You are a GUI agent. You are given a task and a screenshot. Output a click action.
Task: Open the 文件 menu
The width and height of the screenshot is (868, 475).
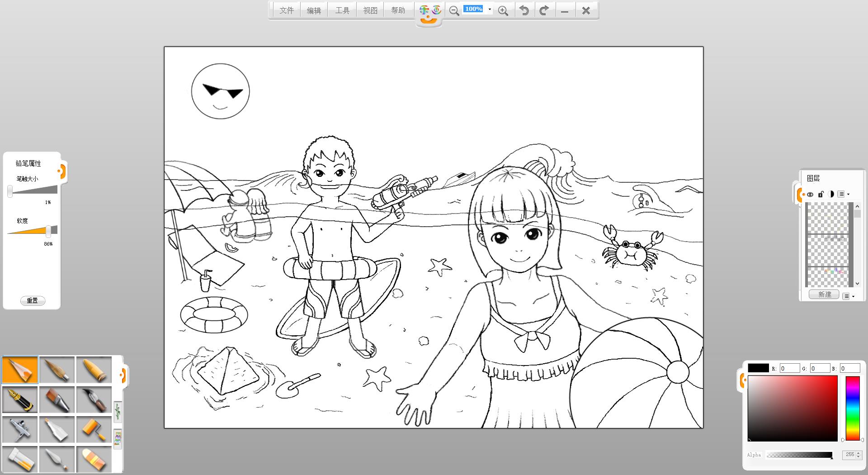pyautogui.click(x=286, y=10)
